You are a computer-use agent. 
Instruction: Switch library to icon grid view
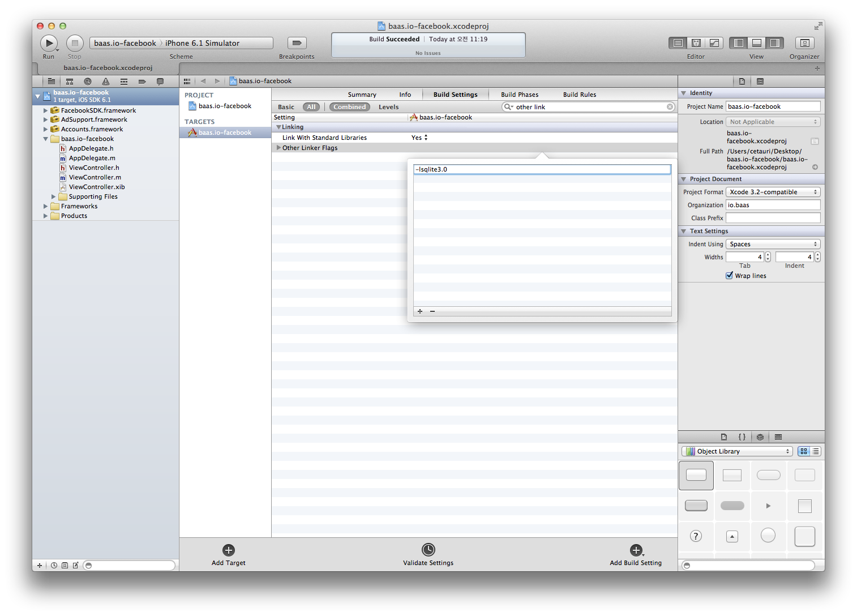click(804, 451)
